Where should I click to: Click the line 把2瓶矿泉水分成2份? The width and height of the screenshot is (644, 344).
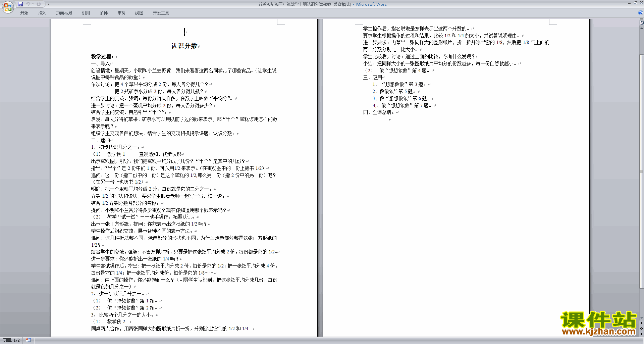coord(159,91)
